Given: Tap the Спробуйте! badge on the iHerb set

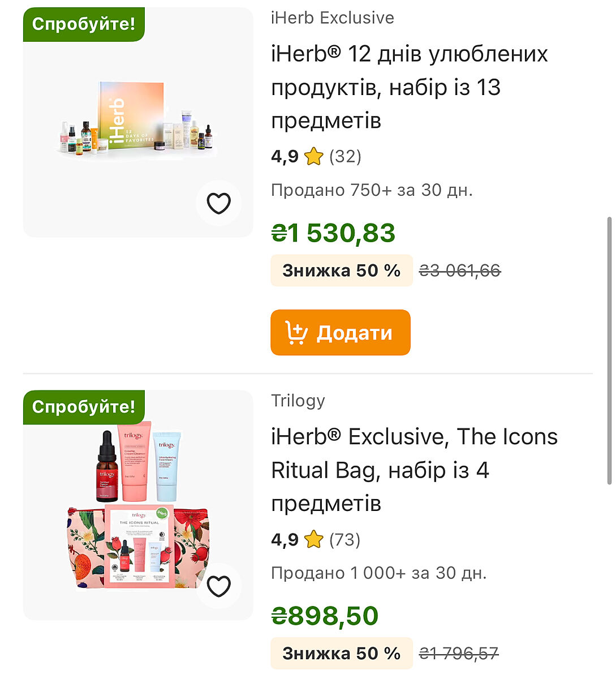Looking at the screenshot, I should coord(84,24).
